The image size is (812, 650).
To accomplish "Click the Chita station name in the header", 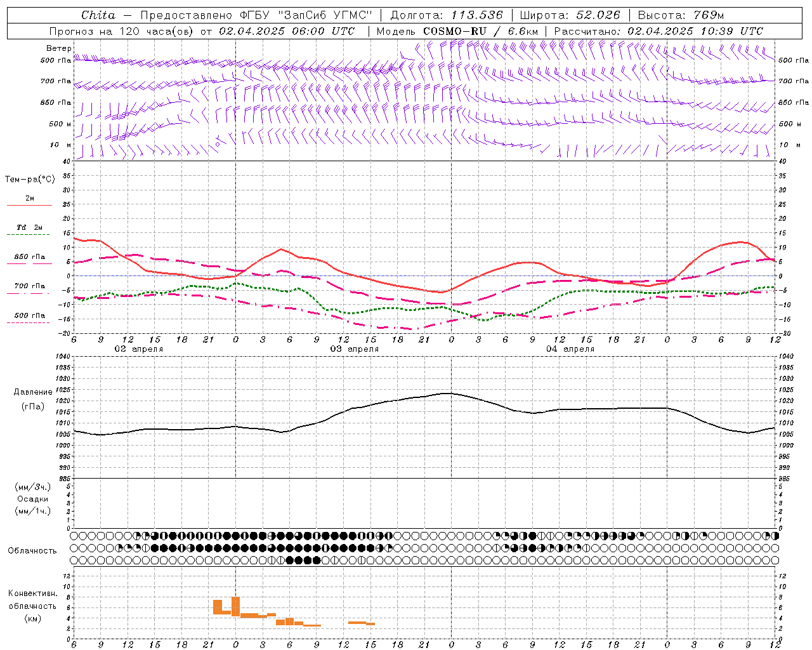I will (x=98, y=15).
